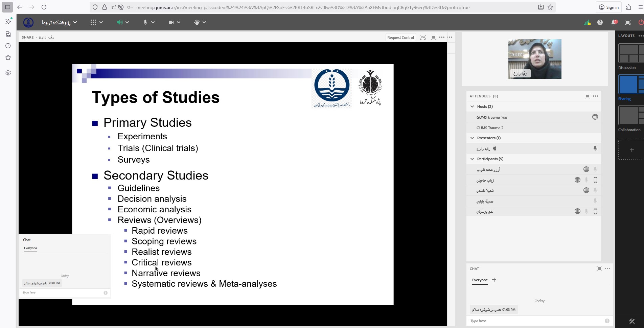Open the pods grid menu icon
The image size is (644, 328).
coord(93,22)
